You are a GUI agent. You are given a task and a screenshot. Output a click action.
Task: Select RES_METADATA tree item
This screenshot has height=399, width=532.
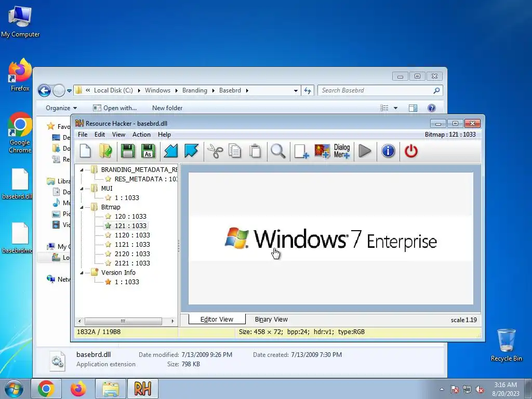(x=145, y=179)
